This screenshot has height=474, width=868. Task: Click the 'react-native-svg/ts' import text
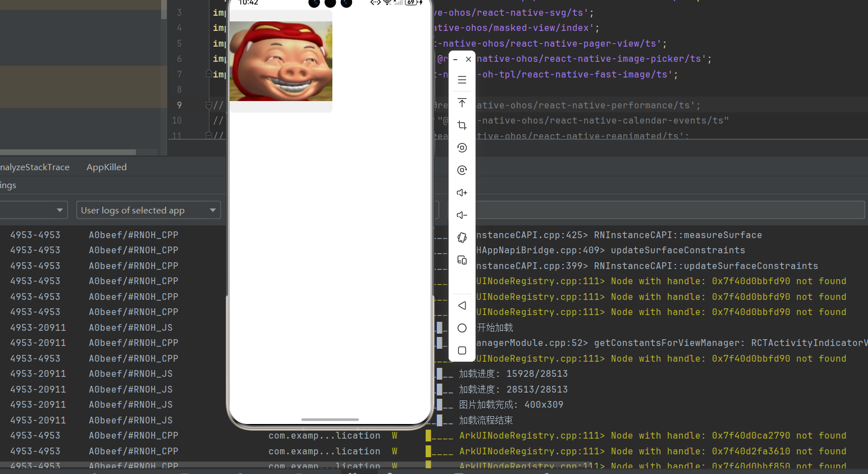tap(513, 12)
